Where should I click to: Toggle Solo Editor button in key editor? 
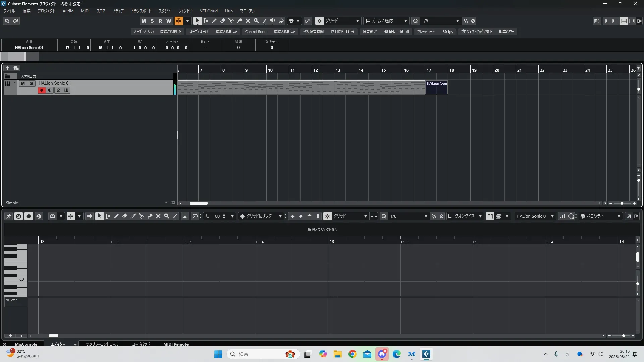pos(18,216)
